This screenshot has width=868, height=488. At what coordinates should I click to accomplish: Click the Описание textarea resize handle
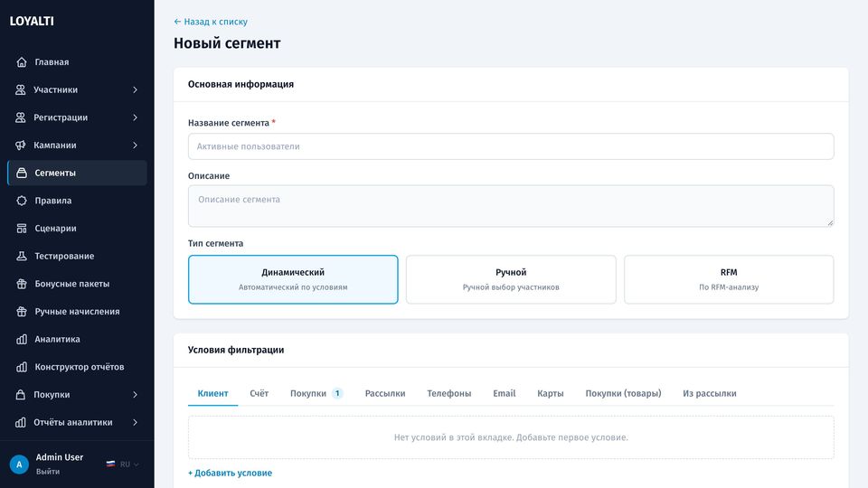tap(830, 222)
